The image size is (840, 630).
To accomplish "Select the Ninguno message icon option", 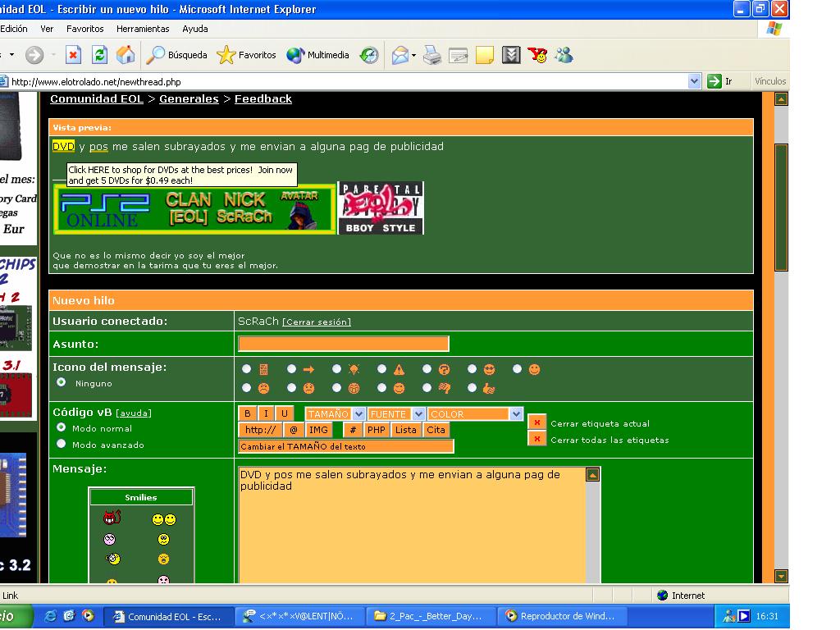I will point(62,382).
